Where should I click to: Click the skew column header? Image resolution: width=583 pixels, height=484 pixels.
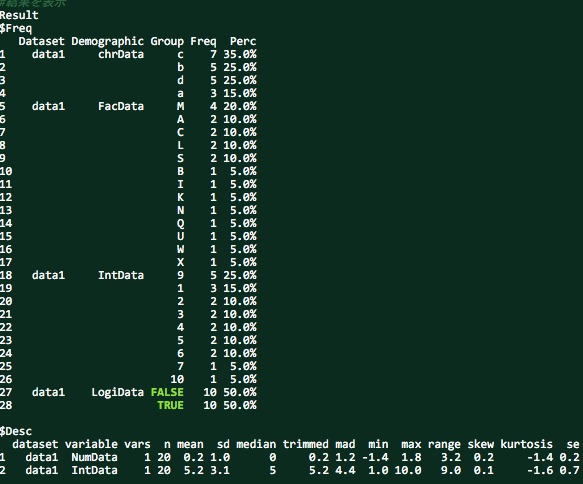click(x=481, y=444)
